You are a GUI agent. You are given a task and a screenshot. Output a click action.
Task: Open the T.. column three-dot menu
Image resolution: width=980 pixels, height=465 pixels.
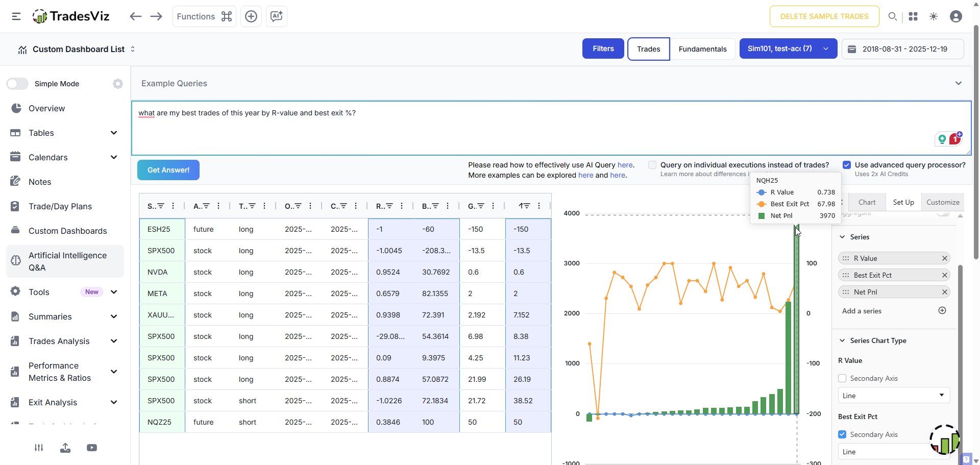click(x=264, y=206)
